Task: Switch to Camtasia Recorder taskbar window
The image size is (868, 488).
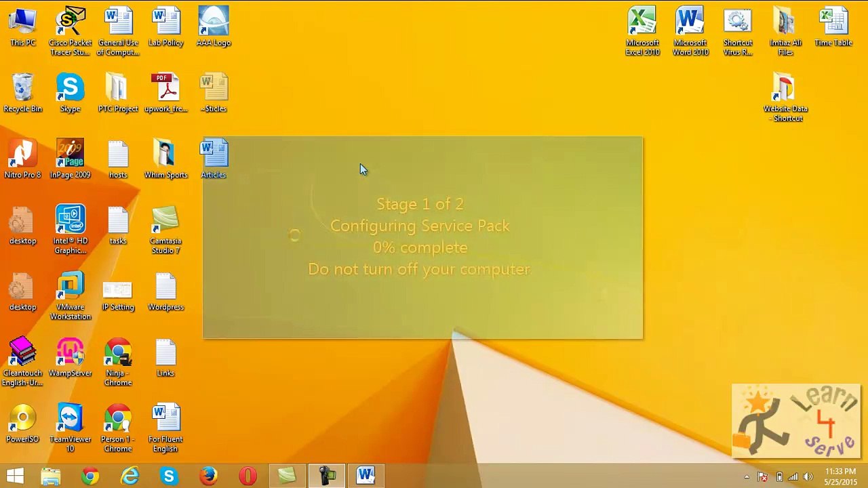Action: [x=327, y=476]
